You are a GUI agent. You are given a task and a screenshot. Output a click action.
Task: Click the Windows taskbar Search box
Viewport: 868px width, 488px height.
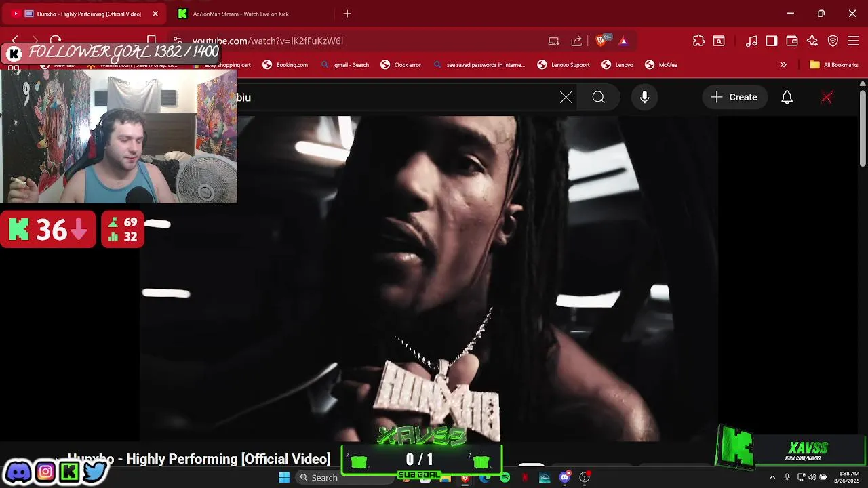[346, 477]
